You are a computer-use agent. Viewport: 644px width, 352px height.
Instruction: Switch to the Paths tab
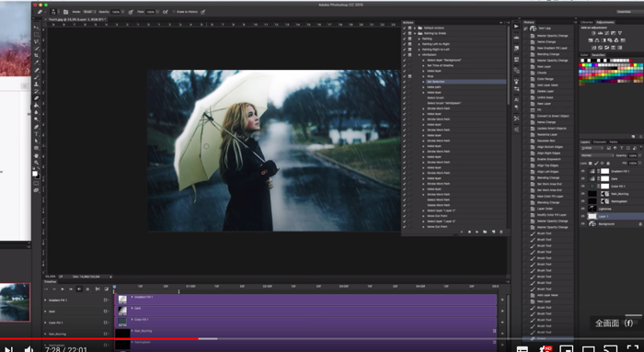coord(614,142)
